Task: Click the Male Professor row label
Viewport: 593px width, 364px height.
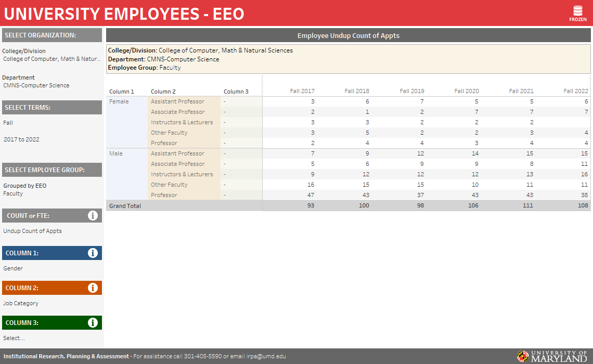Action: 164,195
